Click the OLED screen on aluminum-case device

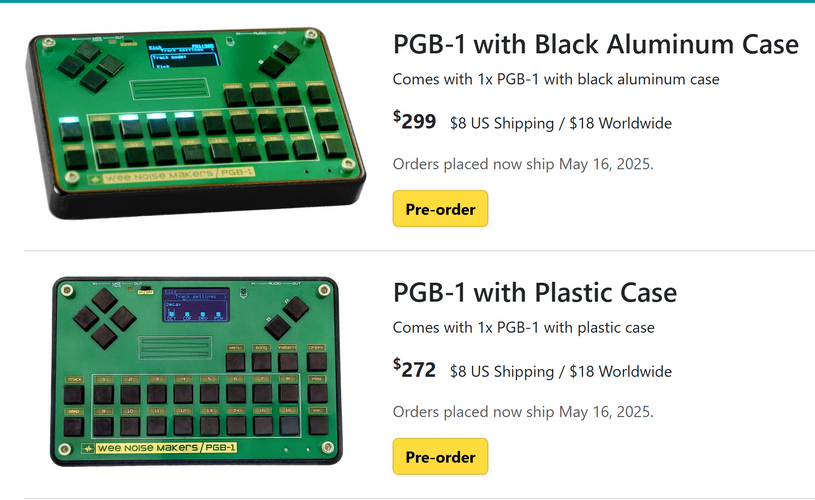pyautogui.click(x=183, y=57)
